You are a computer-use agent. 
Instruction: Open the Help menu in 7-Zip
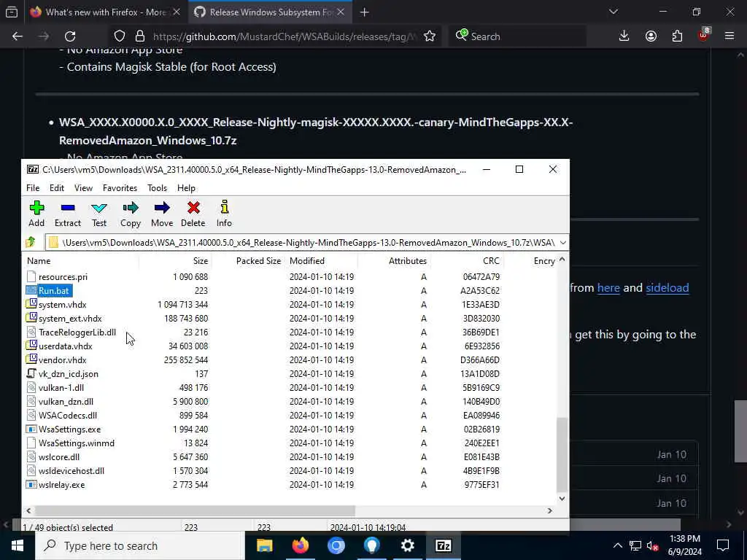tap(186, 188)
